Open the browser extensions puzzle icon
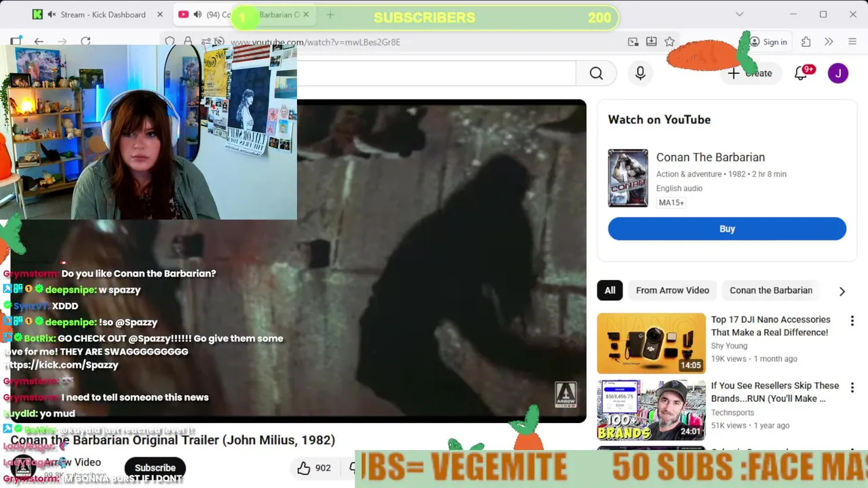Screen dimensions: 868x488 pos(806,42)
